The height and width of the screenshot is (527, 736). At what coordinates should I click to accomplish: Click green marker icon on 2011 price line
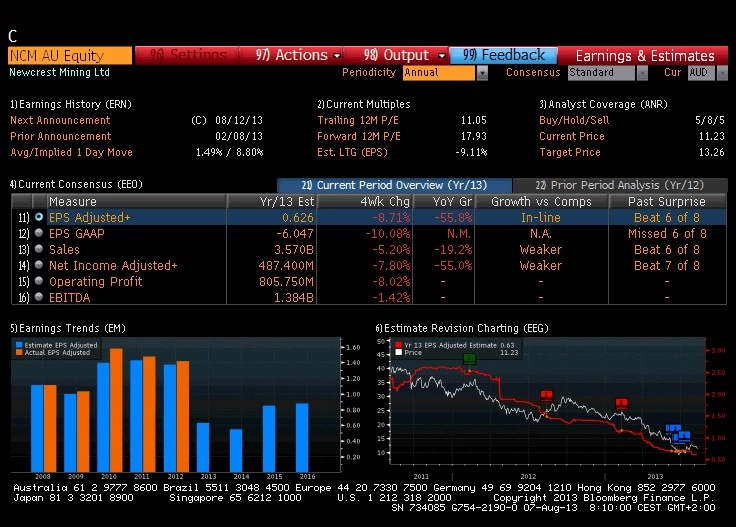click(469, 359)
